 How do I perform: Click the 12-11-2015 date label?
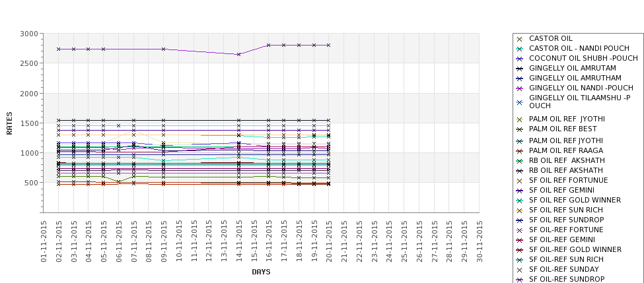click(x=209, y=241)
